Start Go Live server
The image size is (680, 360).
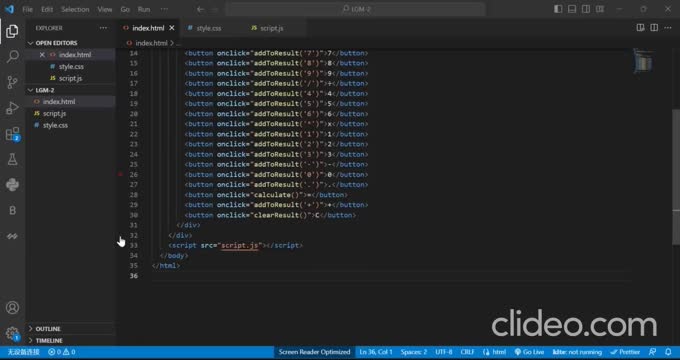[x=529, y=352]
